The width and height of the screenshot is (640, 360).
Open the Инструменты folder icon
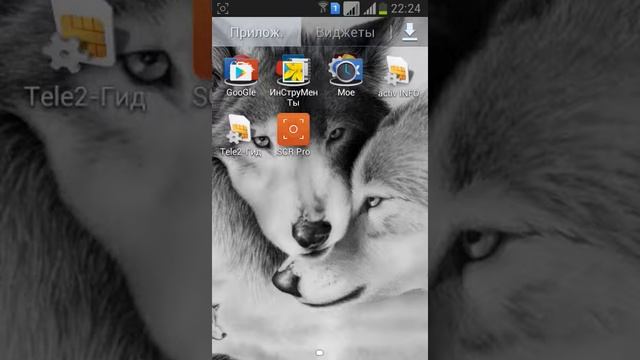tap(293, 70)
